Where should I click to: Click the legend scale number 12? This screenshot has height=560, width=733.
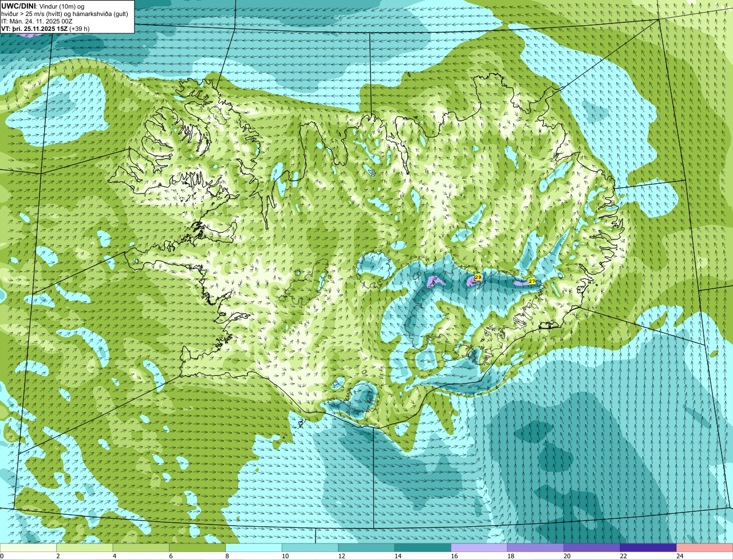click(341, 556)
